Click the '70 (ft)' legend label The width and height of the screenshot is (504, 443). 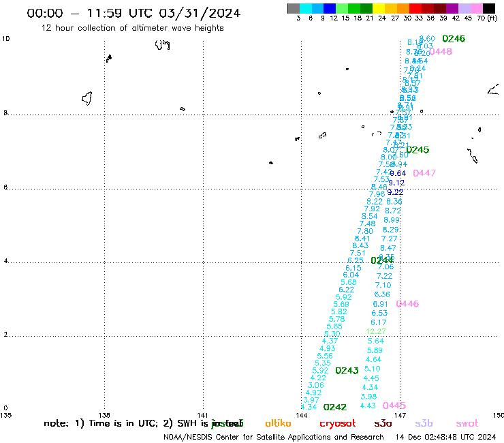click(487, 18)
